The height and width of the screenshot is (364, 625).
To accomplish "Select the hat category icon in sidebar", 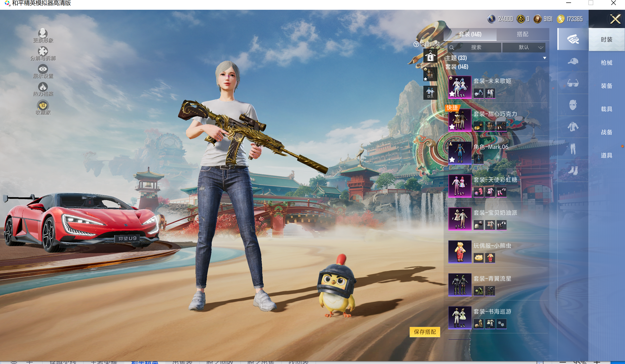I will coord(573,61).
